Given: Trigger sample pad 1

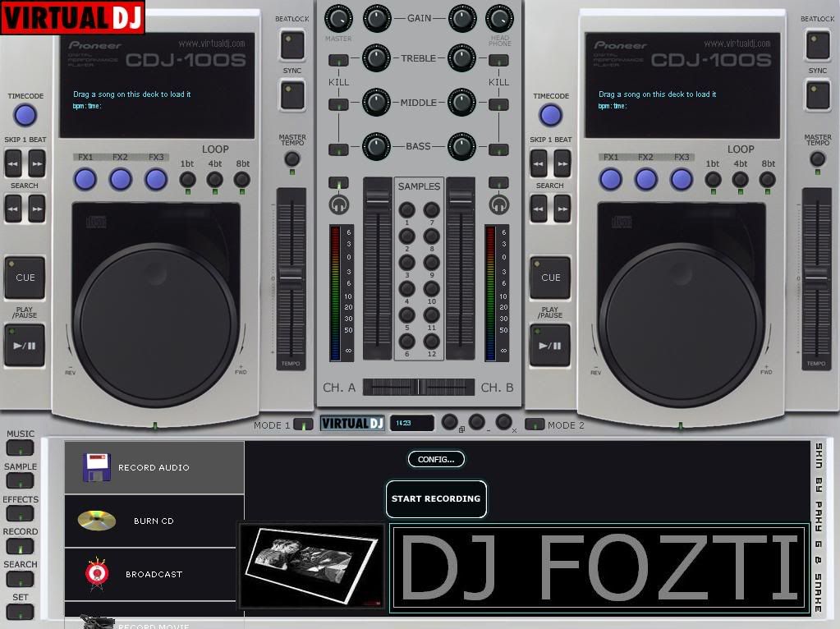Looking at the screenshot, I should 406,209.
